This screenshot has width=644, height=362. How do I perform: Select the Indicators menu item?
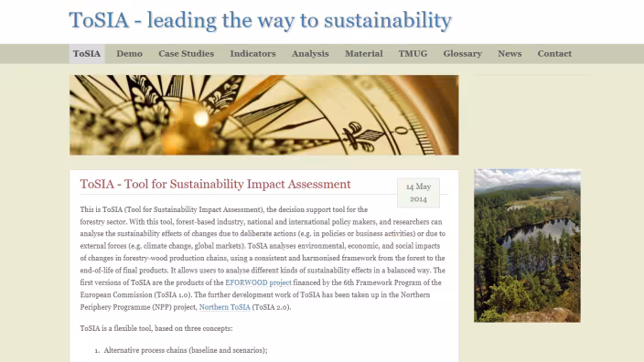point(252,54)
